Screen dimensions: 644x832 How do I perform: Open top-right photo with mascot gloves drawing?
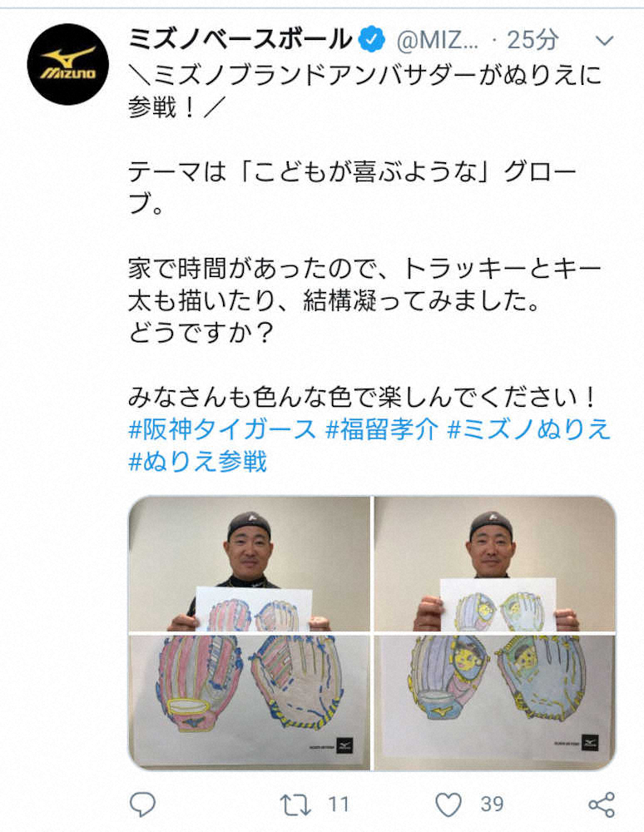click(x=495, y=563)
